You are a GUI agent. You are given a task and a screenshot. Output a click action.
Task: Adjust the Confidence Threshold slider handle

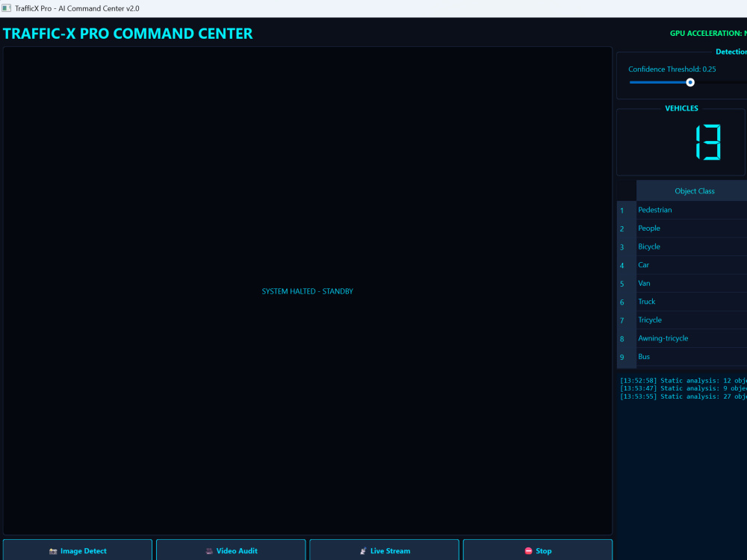[690, 82]
